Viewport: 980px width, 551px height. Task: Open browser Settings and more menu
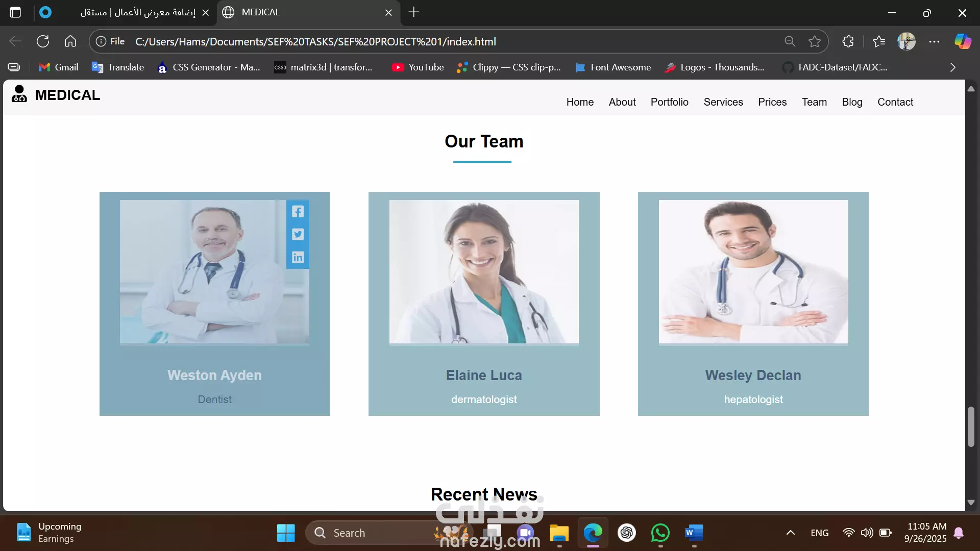[934, 41]
